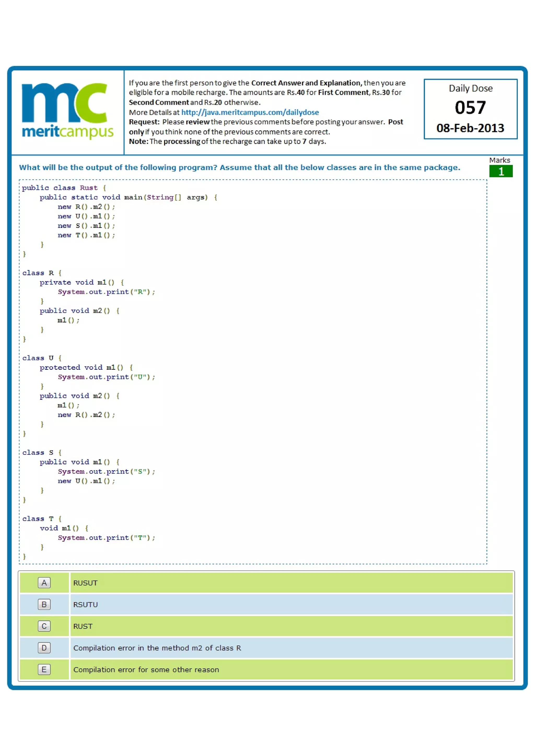This screenshot has height=756, width=535.
Task: Click the RUSUT answer row
Action: [x=85, y=583]
